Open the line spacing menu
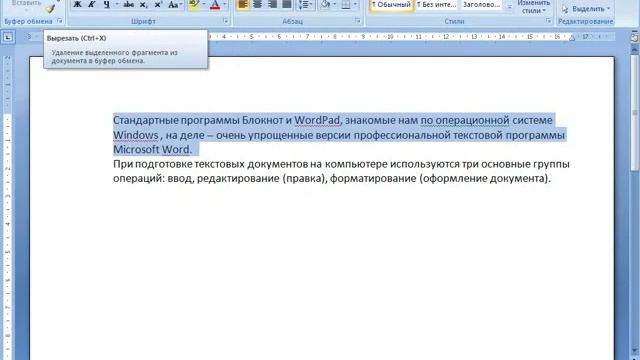This screenshot has width=640, height=360. [x=305, y=5]
